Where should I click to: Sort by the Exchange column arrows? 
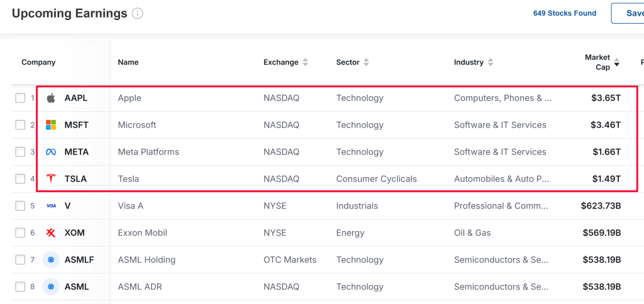coord(305,62)
